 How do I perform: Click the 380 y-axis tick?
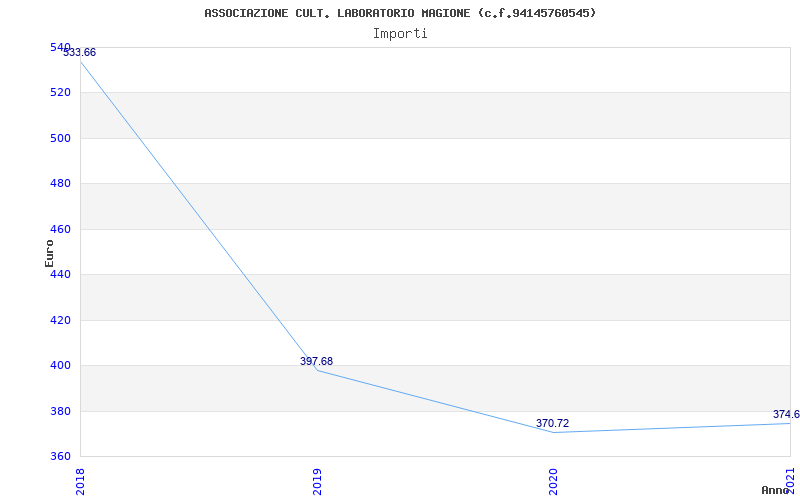pos(60,411)
